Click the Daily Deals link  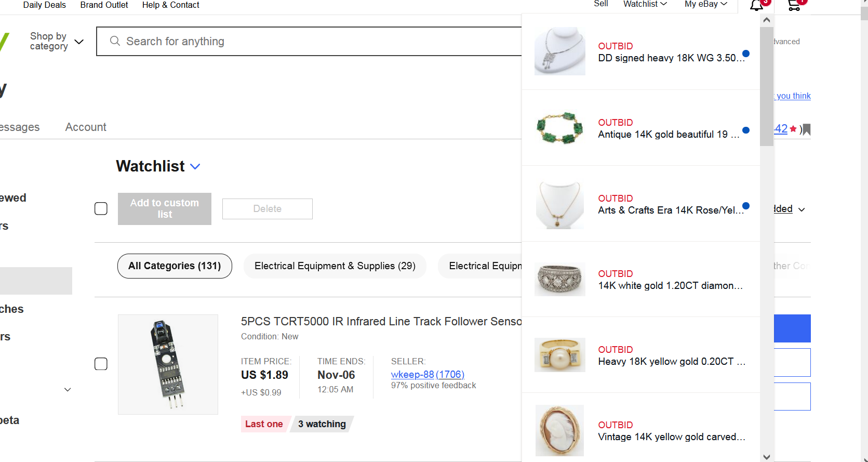[x=45, y=5]
